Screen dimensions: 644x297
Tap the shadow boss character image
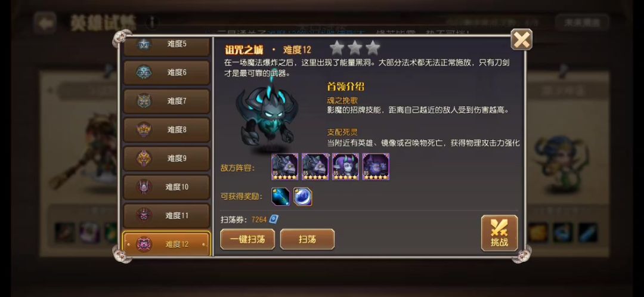coord(266,116)
